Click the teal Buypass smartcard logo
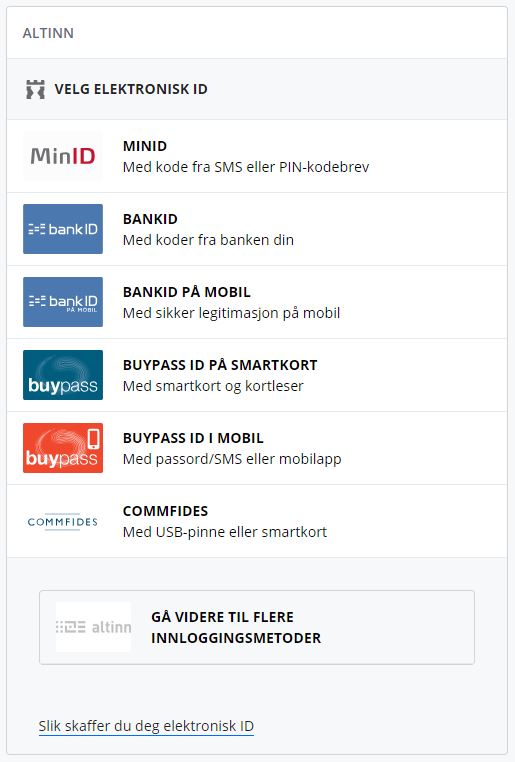The height and width of the screenshot is (762, 515). point(63,375)
